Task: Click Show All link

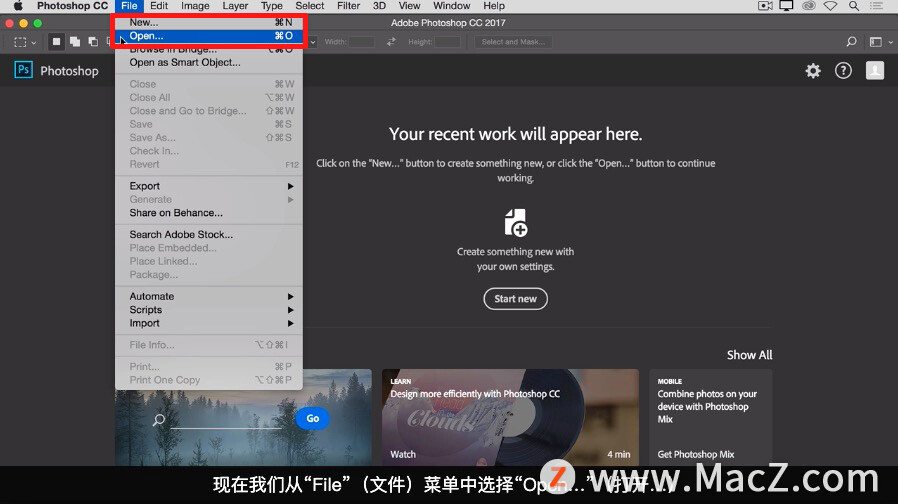Action: point(749,355)
